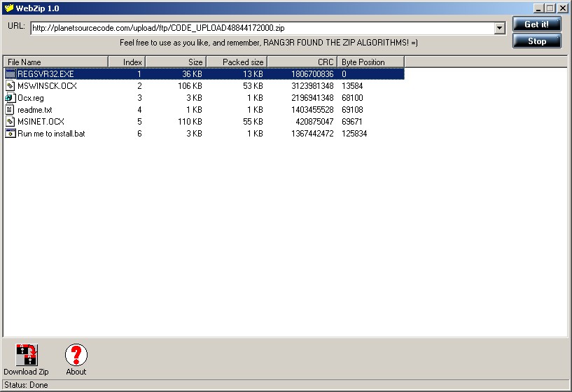Screen dimensions: 572x392
Task: Click the readme.txt document icon
Action: click(11, 109)
